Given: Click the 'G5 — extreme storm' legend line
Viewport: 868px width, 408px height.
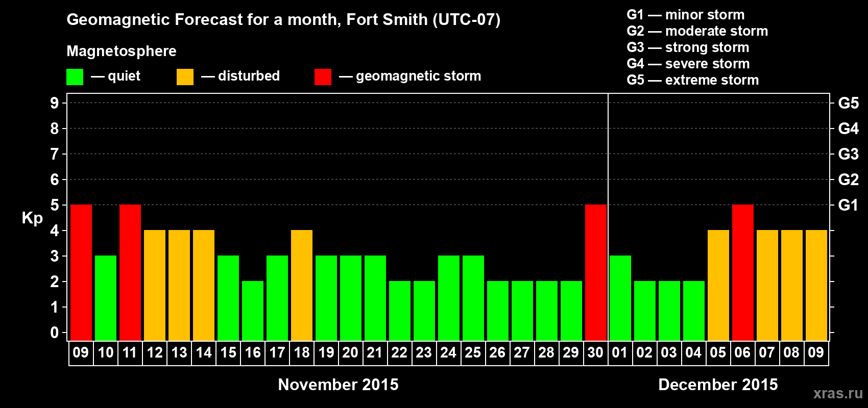Looking at the screenshot, I should [693, 80].
